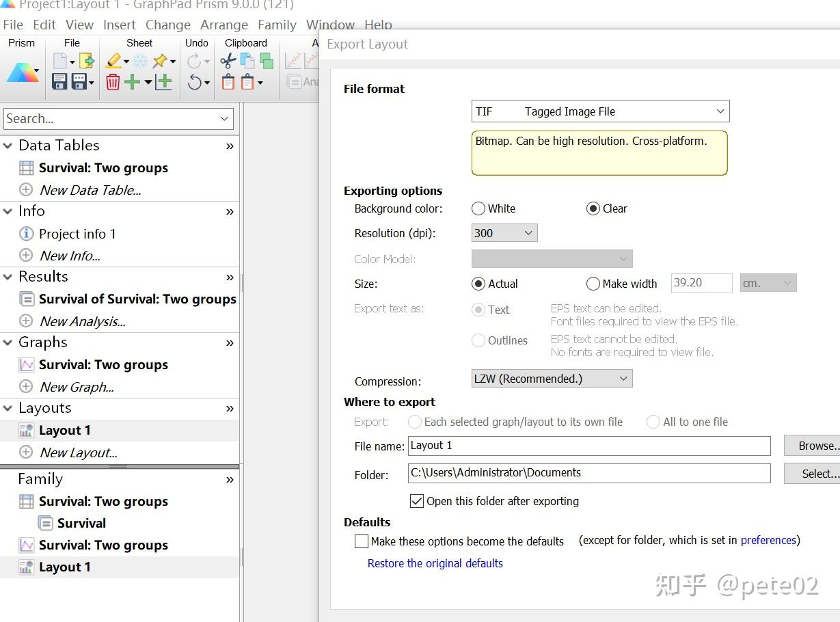The width and height of the screenshot is (840, 622).
Task: Click the Undo arrow icon
Action: tap(195, 82)
